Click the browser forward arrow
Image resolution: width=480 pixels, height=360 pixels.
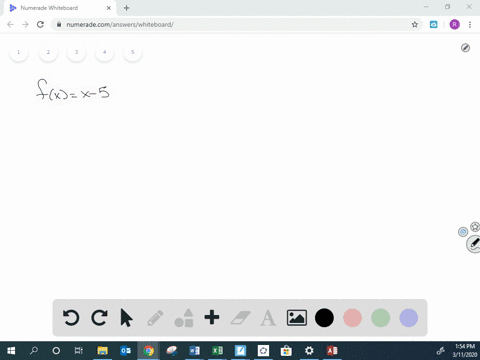pyautogui.click(x=25, y=24)
